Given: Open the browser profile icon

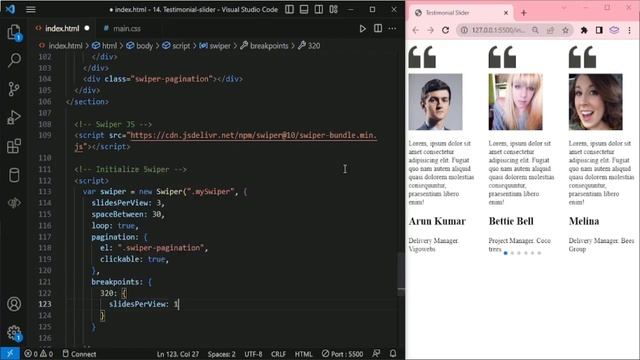Looking at the screenshot, I should pos(614,30).
